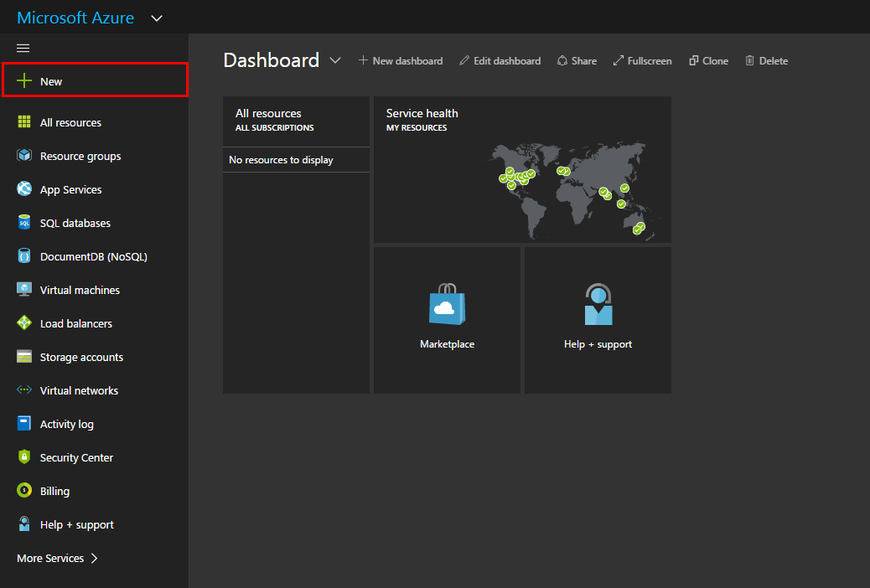Click the 'Activity log' sidebar text
870x588 pixels.
[66, 425]
